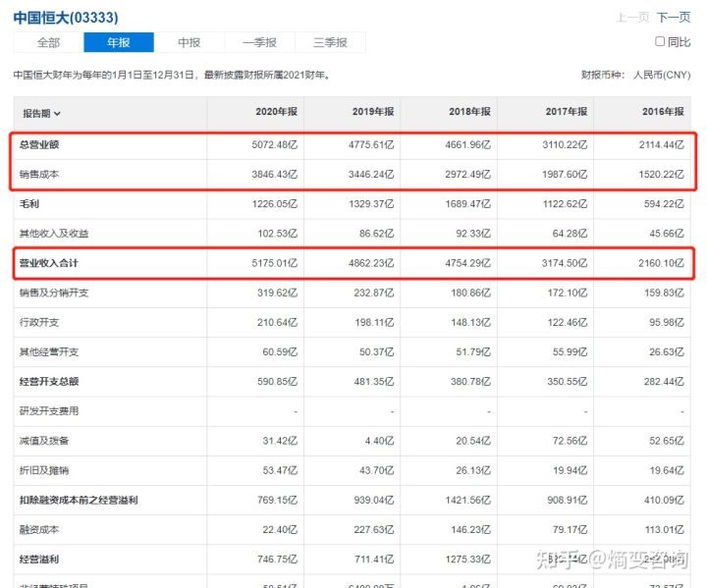Click the 227.63亿 cell
The image size is (707, 588).
(374, 529)
